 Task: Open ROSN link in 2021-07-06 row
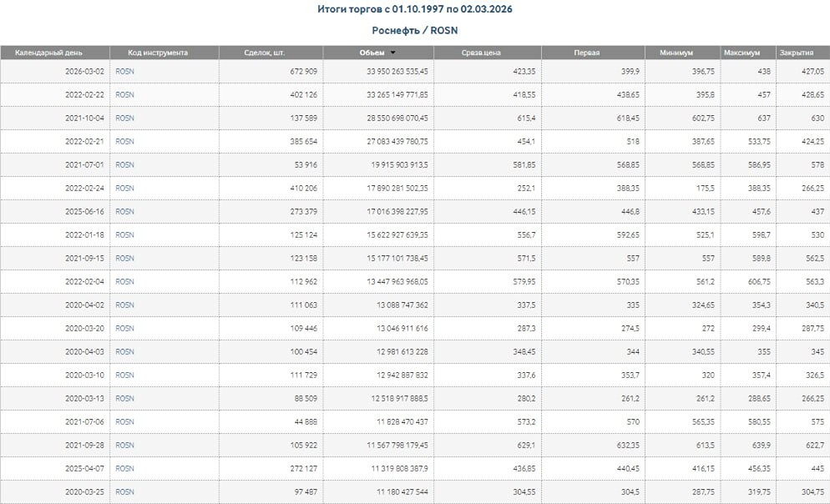[124, 422]
